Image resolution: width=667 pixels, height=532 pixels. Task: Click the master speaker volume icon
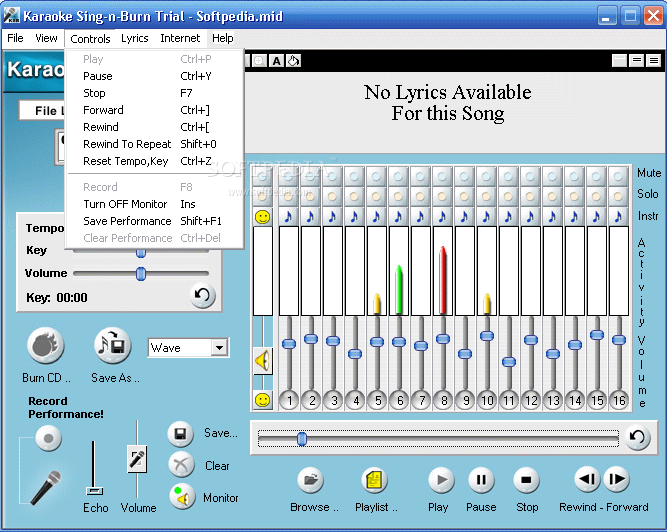pos(262,361)
